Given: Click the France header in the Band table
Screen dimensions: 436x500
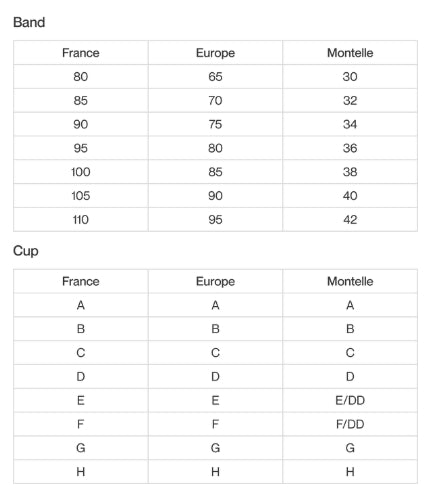Looking at the screenshot, I should [x=81, y=53].
